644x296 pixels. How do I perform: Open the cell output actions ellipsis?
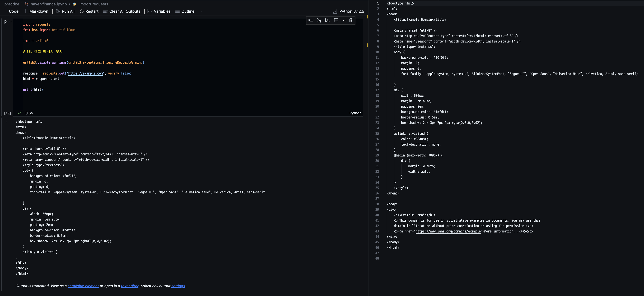click(x=7, y=122)
